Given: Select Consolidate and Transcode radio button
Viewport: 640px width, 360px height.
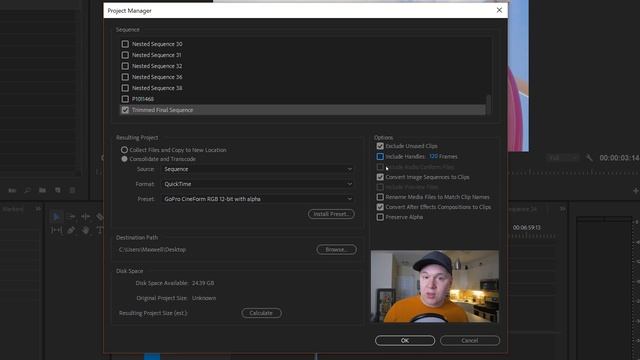Looking at the screenshot, I should 124,159.
